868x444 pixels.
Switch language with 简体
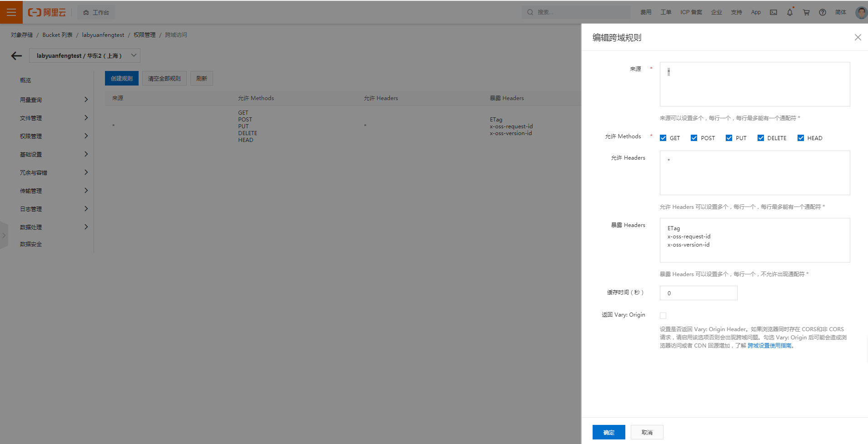coord(841,12)
